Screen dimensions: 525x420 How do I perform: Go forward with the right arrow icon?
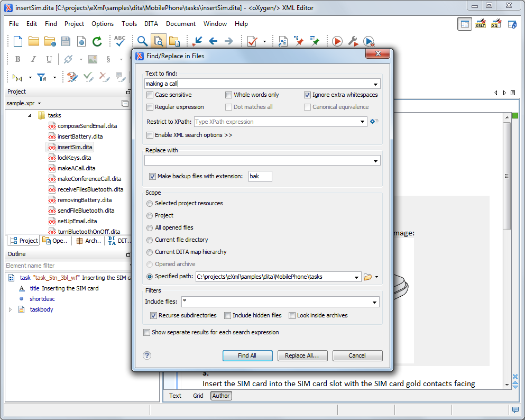[229, 41]
